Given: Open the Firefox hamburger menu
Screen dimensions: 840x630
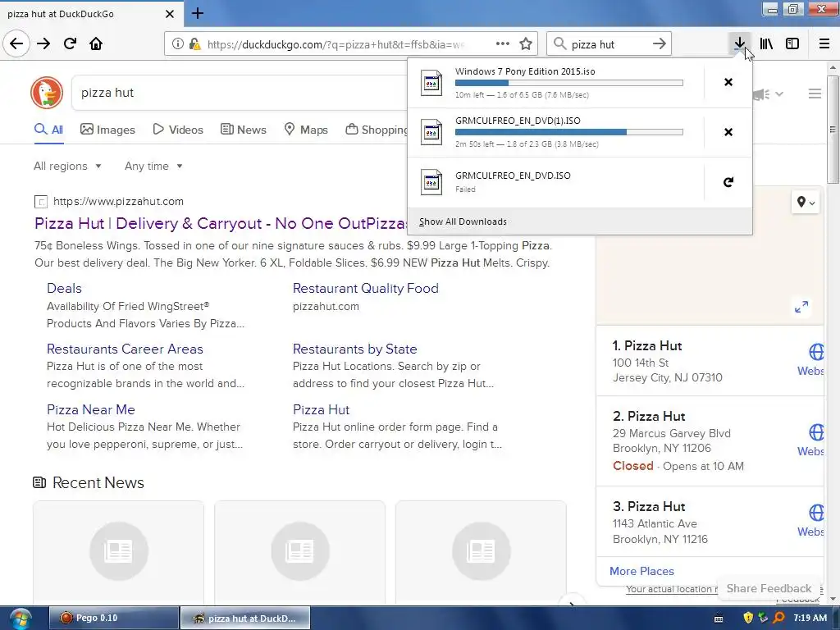Looking at the screenshot, I should [x=824, y=44].
